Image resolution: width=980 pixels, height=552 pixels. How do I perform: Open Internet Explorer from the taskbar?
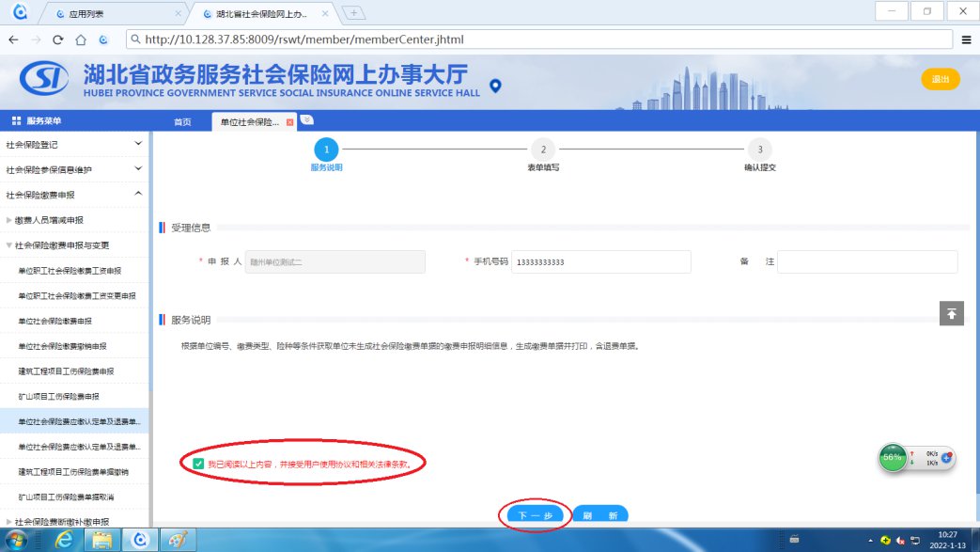click(x=65, y=539)
